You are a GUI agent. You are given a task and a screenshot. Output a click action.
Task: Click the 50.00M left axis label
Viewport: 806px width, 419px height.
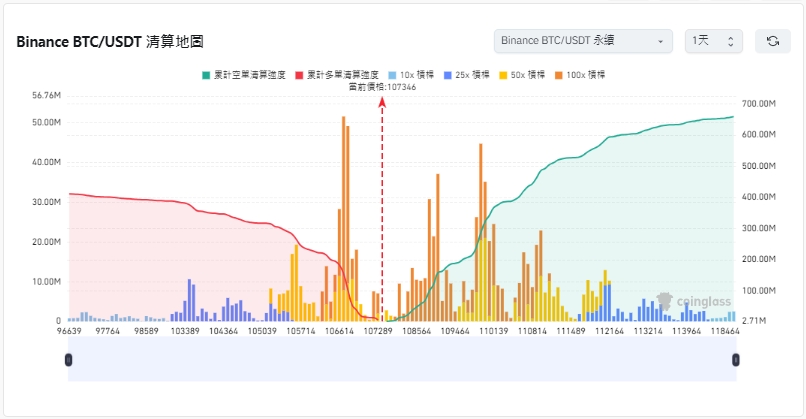click(x=46, y=122)
